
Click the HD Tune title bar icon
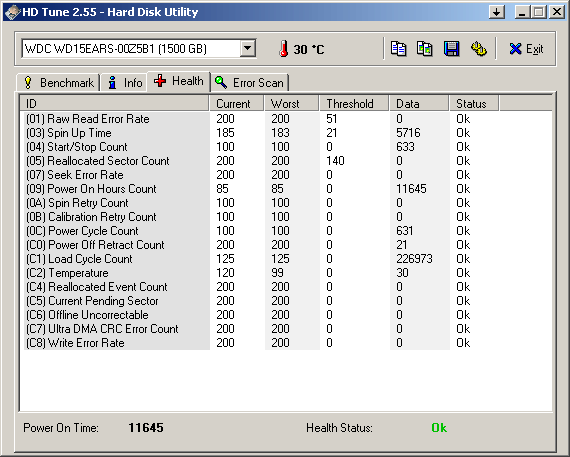point(12,12)
